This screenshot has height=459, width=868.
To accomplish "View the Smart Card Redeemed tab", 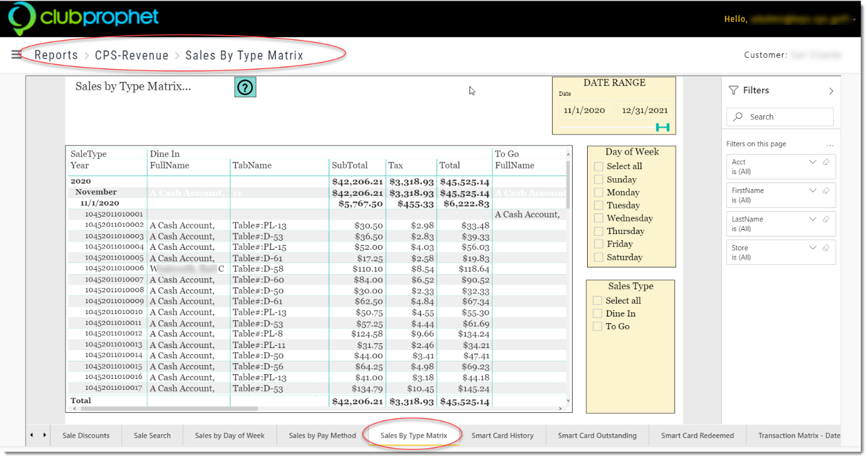I will click(698, 435).
